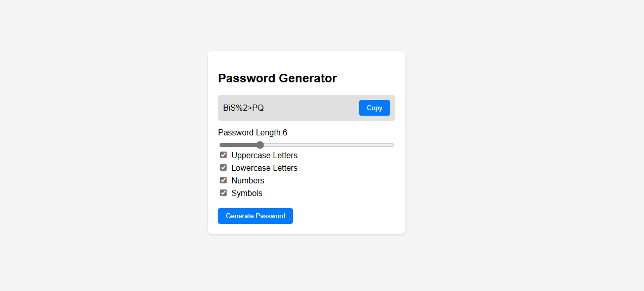The height and width of the screenshot is (291, 644).
Task: Click the Symbols text label
Action: point(247,193)
